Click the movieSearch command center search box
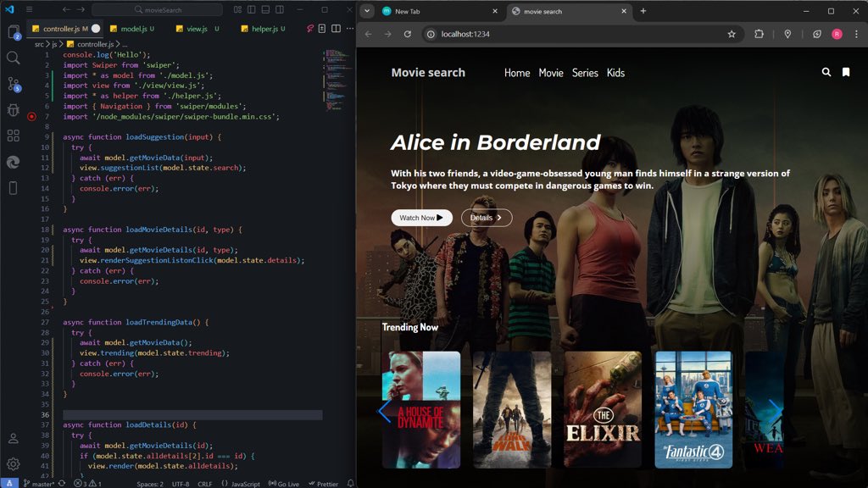 point(157,9)
